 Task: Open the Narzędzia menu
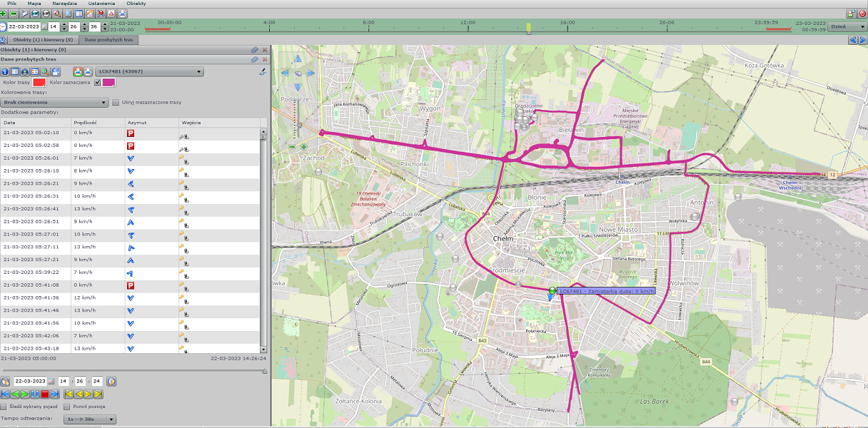[64, 4]
